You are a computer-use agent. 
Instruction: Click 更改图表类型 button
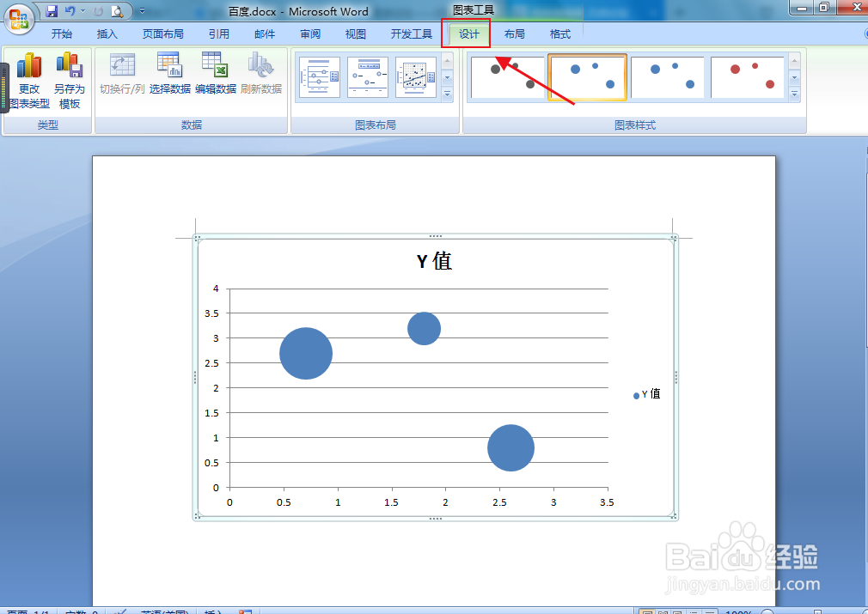[29, 81]
